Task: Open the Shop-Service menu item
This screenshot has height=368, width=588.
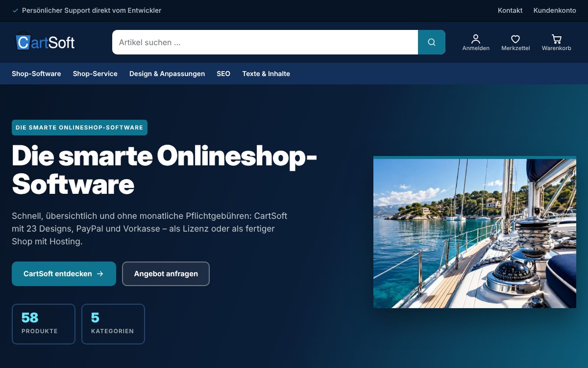Action: (x=95, y=74)
